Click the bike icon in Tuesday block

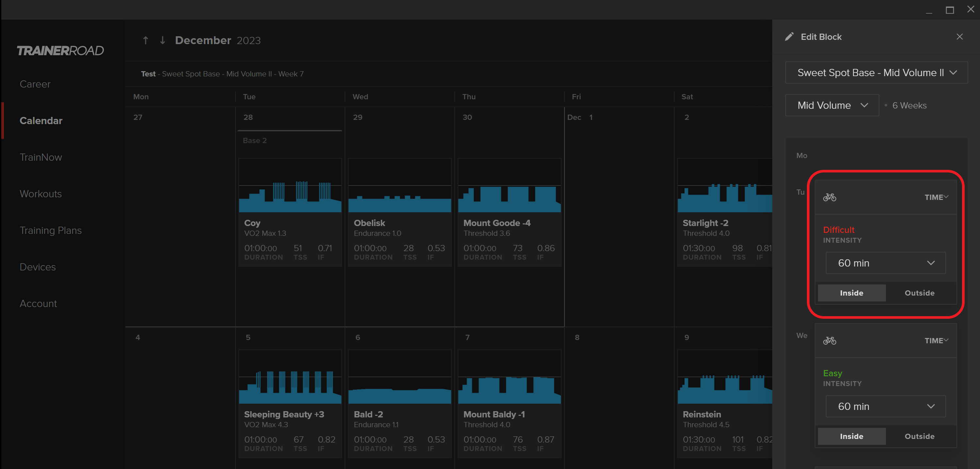[x=829, y=197]
